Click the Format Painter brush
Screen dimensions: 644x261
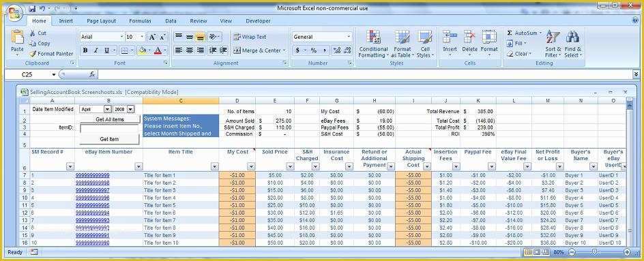[x=33, y=54]
